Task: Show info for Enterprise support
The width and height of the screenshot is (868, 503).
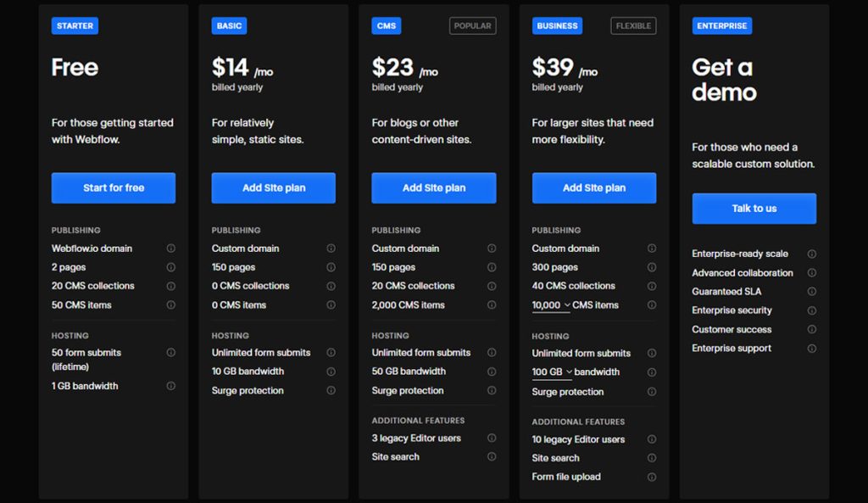Action: (x=811, y=349)
